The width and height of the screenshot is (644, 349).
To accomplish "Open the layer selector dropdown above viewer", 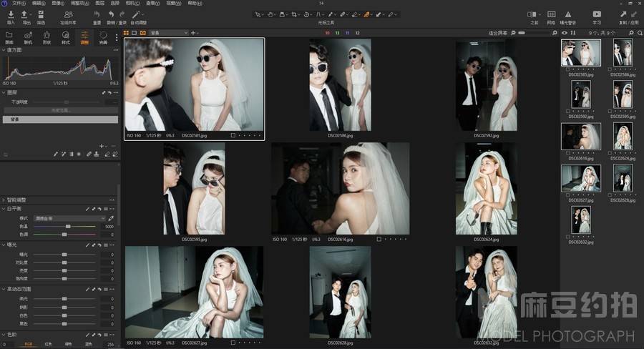I will [168, 33].
